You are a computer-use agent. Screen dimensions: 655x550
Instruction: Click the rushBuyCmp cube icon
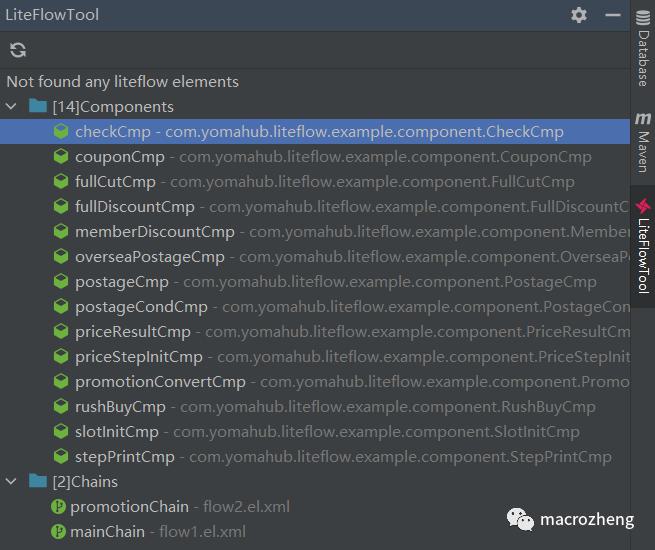[x=61, y=406]
